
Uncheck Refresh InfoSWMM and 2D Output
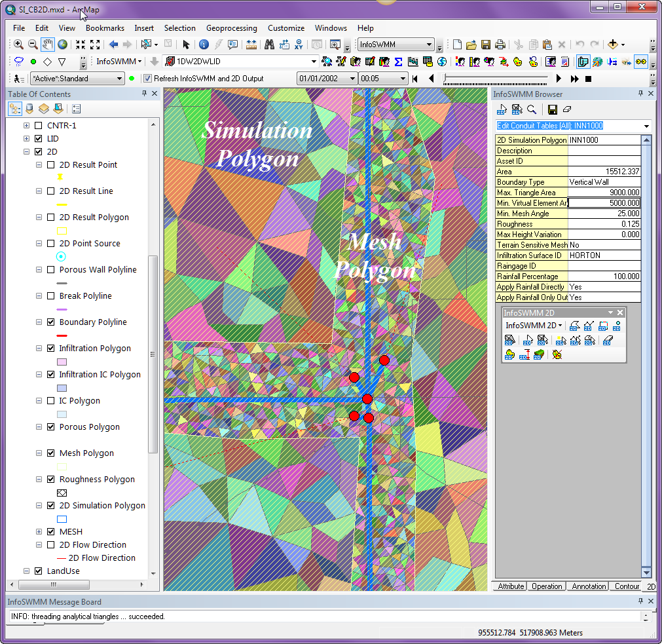coord(148,79)
